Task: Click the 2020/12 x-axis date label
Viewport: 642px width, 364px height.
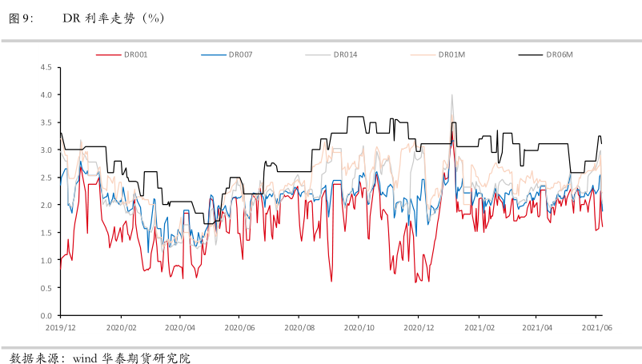Action: click(x=418, y=327)
